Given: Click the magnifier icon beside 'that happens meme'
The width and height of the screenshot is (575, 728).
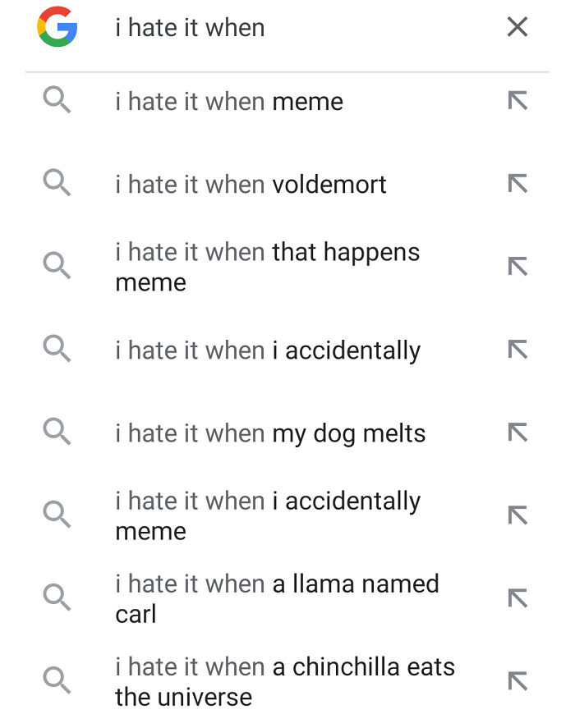Looking at the screenshot, I should point(57,266).
